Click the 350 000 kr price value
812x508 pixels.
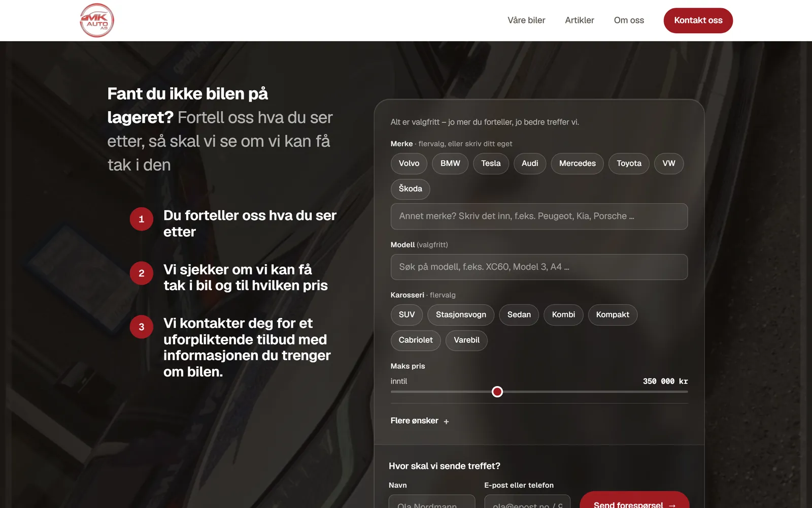(x=665, y=382)
